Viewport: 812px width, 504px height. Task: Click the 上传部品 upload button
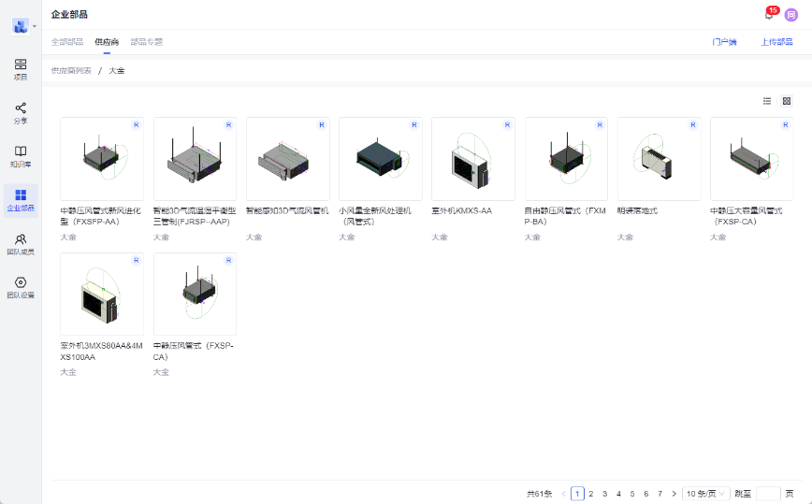[x=776, y=42]
